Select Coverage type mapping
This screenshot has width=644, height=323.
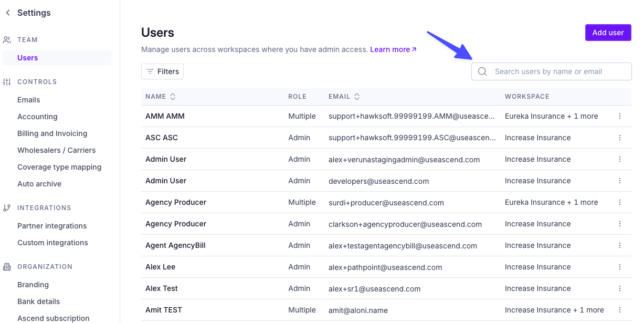59,167
